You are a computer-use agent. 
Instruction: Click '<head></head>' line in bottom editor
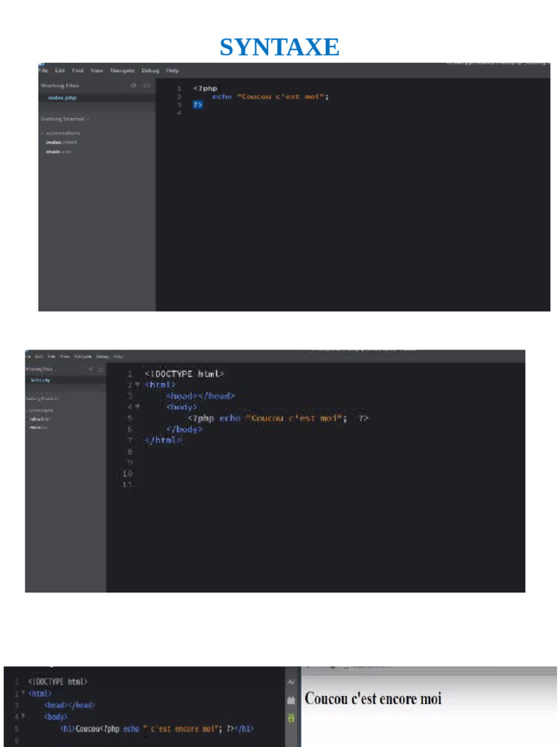pos(69,705)
